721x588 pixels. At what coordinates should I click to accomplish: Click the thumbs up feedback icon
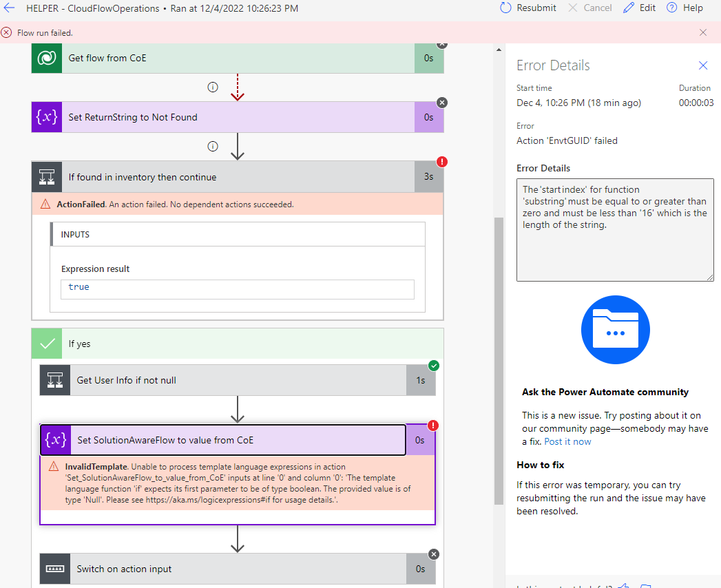click(x=623, y=586)
